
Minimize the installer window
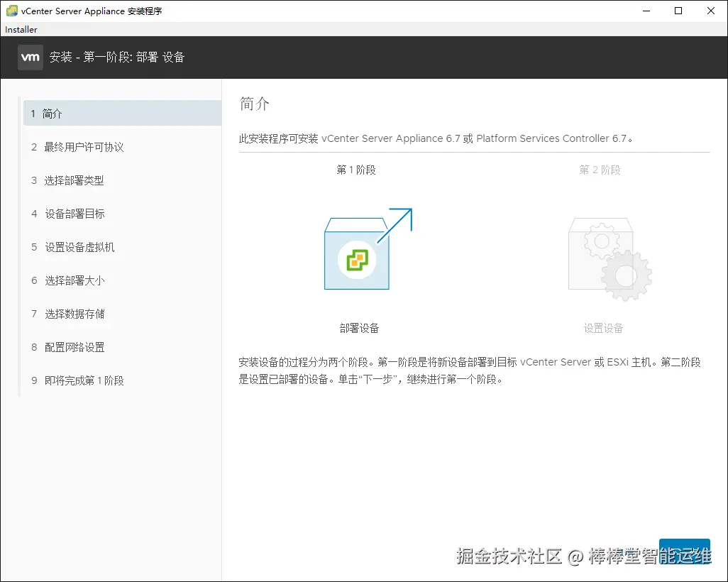[x=646, y=11]
